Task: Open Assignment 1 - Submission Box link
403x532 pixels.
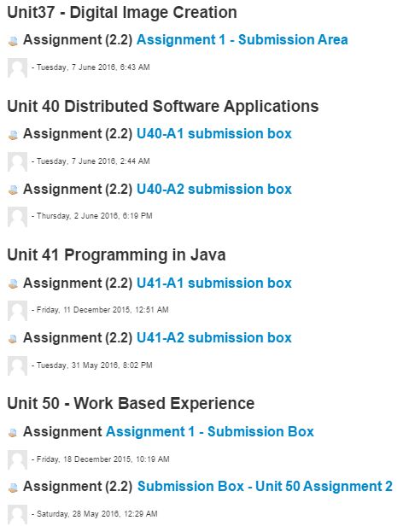Action: 210,431
